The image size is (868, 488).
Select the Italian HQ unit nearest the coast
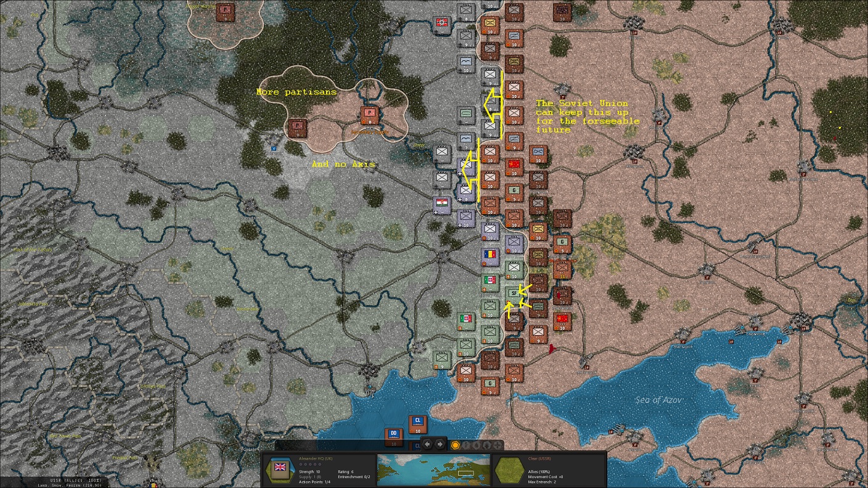[466, 322]
